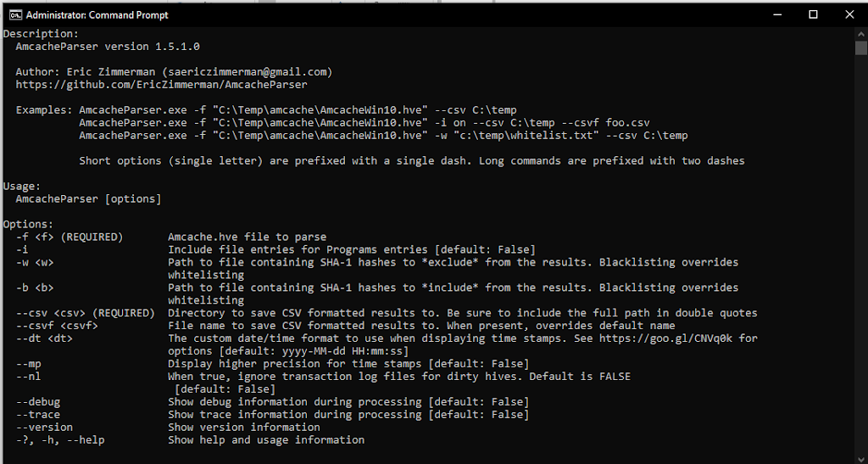Click the "--csv <csv> (REQUIRED)" option text
Image resolution: width=868 pixels, height=464 pixels.
point(83,313)
